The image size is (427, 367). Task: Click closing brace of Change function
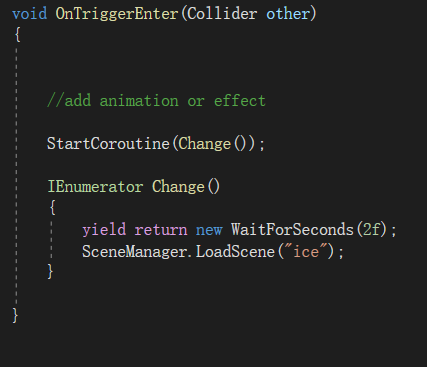pos(50,271)
